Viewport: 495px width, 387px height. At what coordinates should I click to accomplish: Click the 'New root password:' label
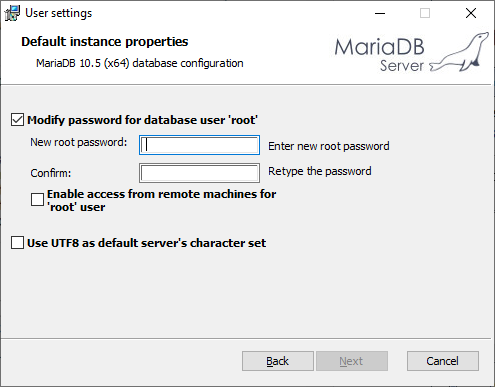79,142
